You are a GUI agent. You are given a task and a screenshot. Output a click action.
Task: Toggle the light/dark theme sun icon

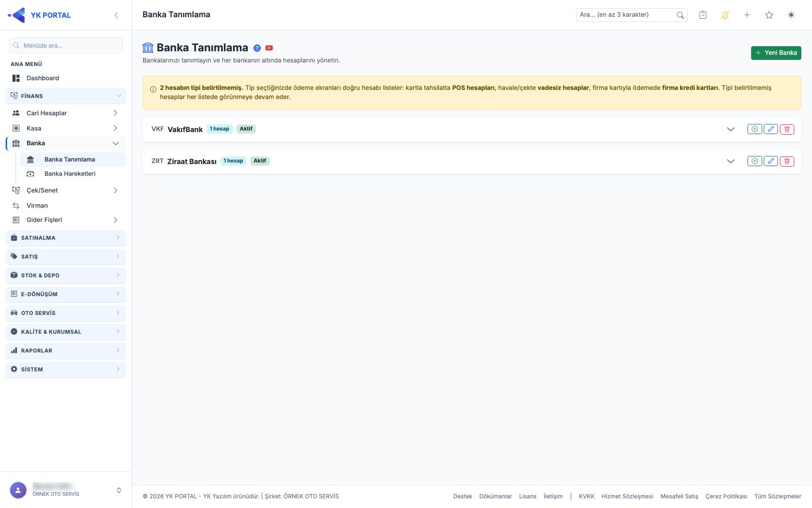coord(791,15)
